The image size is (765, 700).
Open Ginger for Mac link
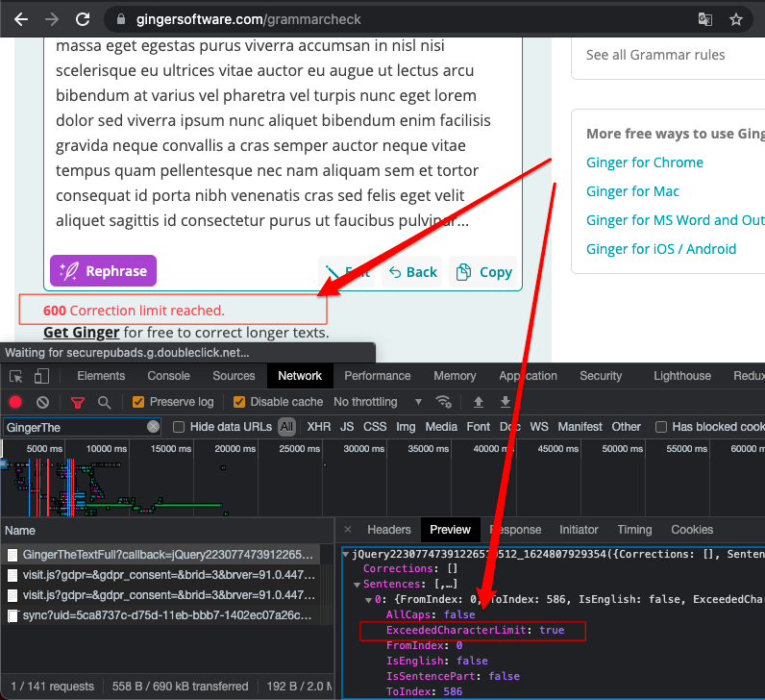click(632, 191)
